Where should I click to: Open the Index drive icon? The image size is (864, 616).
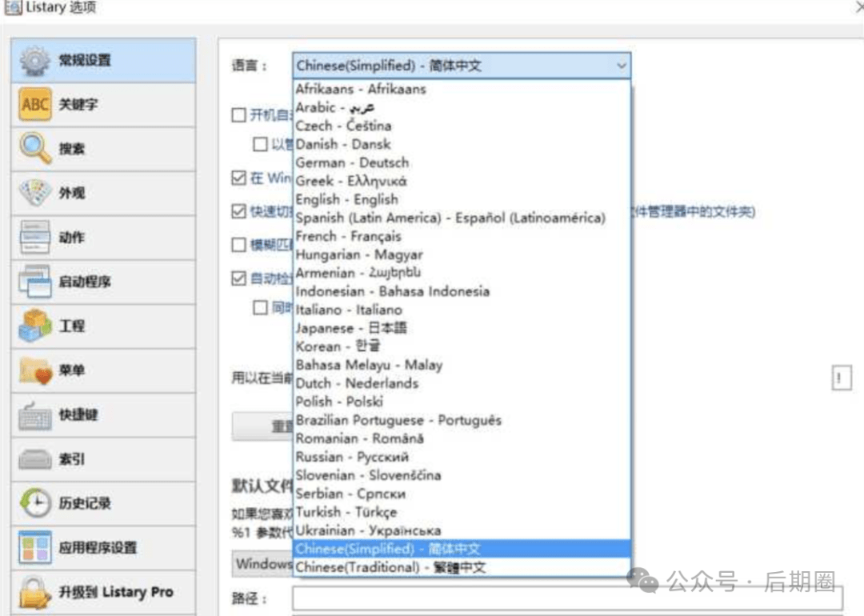point(34,458)
